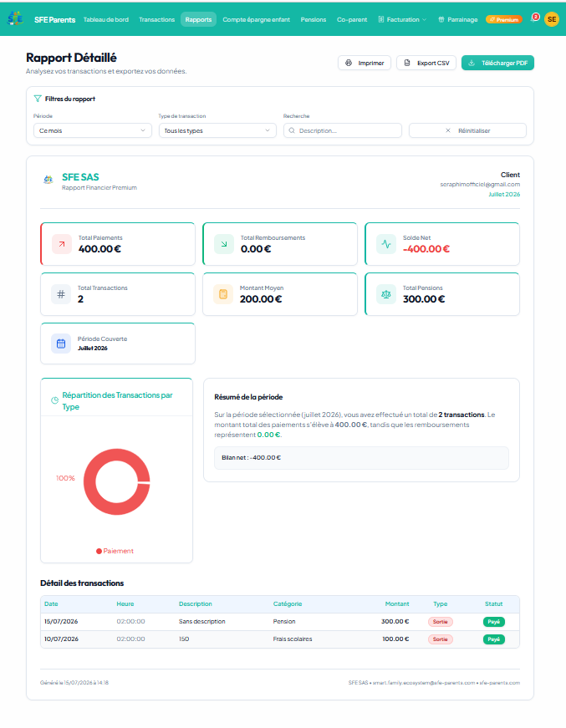Open the Parrainage page
The image size is (566, 728).
[x=458, y=19]
